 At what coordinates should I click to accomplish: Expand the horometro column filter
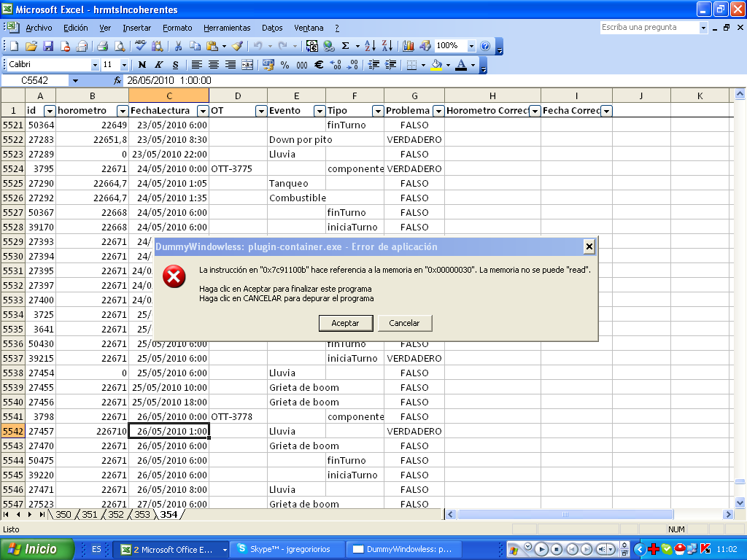coord(123,111)
